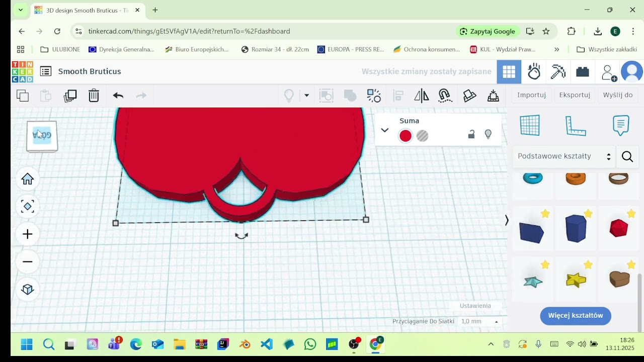Zoom out with the minus button

pyautogui.click(x=28, y=262)
